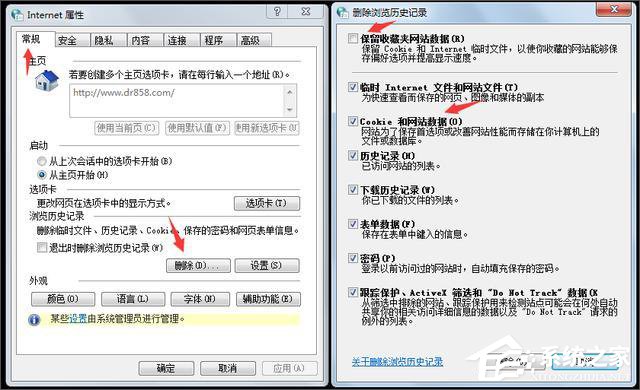The image size is (640, 390).
Task: Click the info icon by admin notice
Action: pos(34,319)
